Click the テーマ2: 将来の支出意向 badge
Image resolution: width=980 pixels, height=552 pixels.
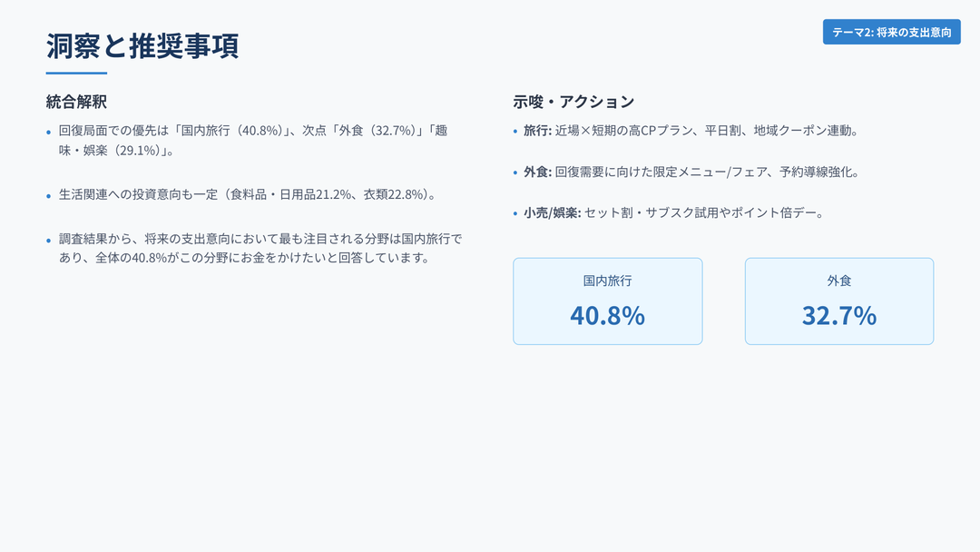(891, 32)
